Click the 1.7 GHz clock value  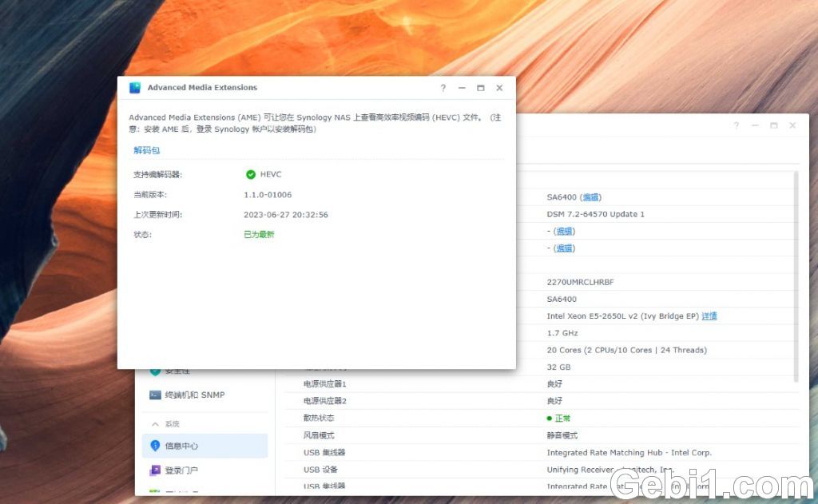coord(562,333)
